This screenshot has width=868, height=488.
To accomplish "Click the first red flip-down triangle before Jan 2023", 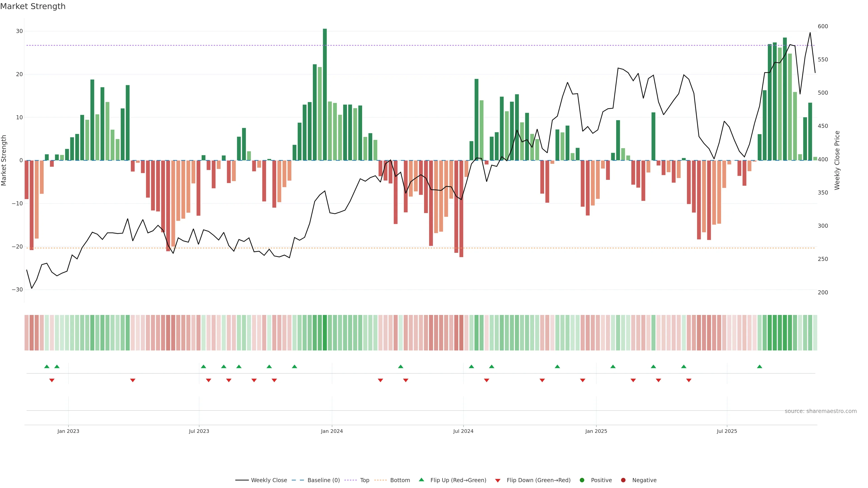I will 52,380.
